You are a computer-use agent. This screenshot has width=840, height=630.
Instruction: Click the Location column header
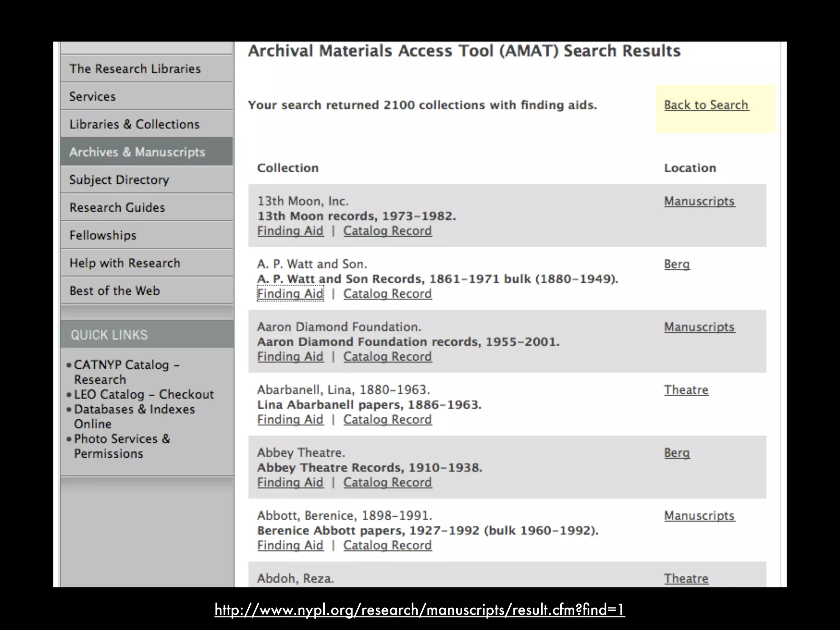click(690, 168)
